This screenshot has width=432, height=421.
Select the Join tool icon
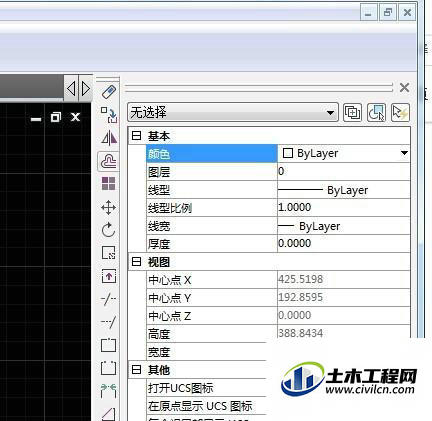coord(109,391)
